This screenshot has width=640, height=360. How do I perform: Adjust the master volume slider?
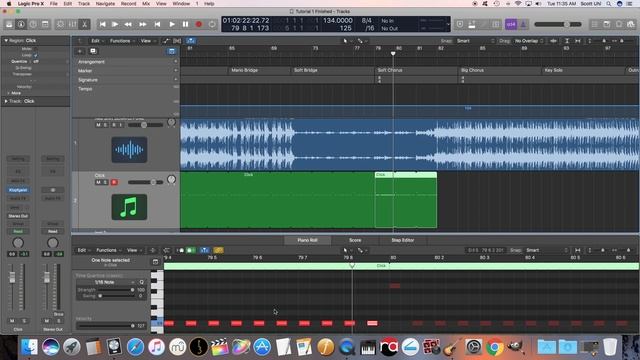coord(558,24)
